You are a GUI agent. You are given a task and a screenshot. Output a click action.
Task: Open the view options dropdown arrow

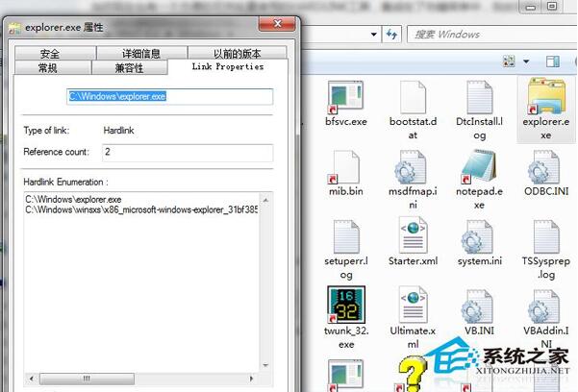click(526, 61)
